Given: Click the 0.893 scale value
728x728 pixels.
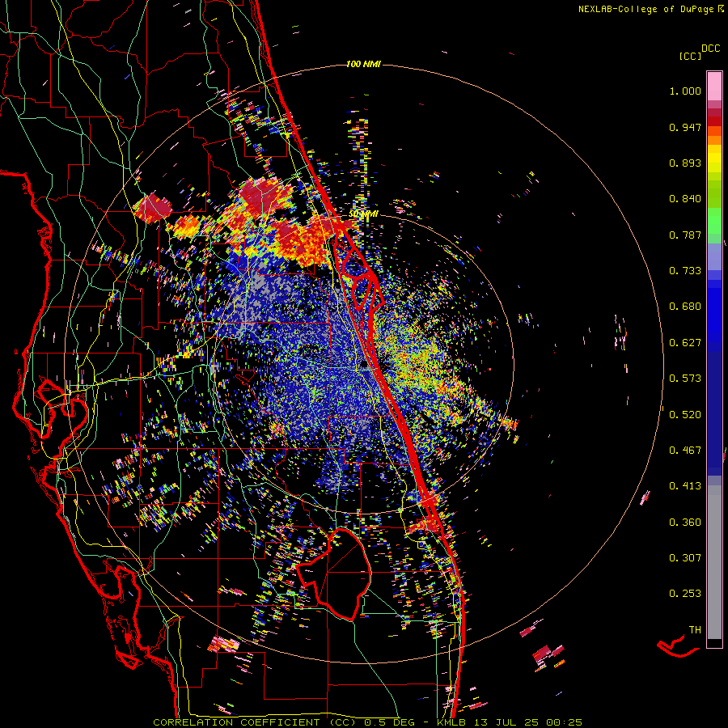Looking at the screenshot, I should pos(685,163).
